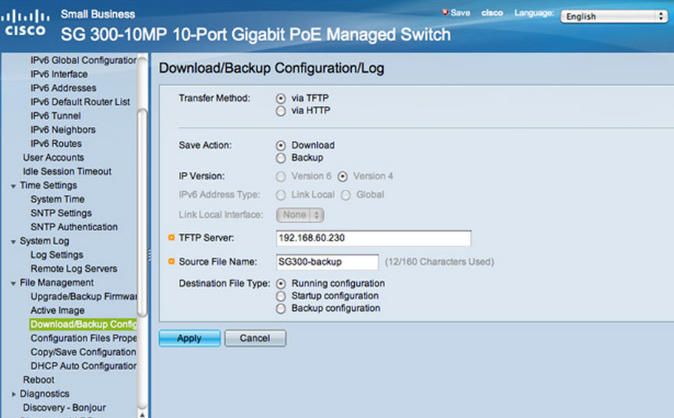
Task: Click the Save link in header
Action: pos(460,12)
